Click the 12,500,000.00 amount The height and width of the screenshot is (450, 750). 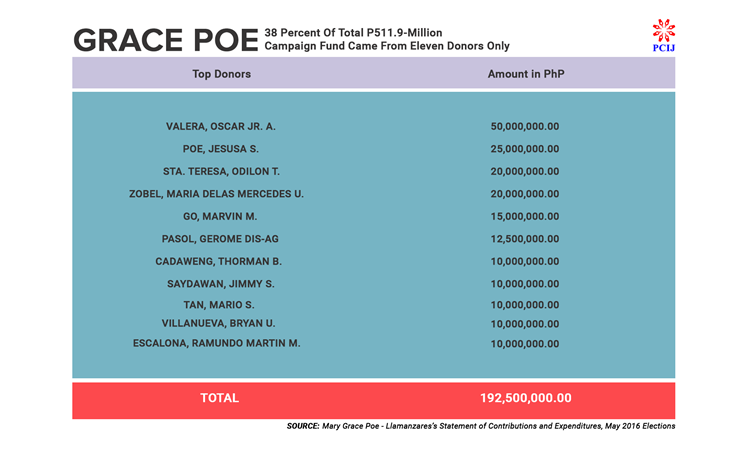[x=525, y=239]
